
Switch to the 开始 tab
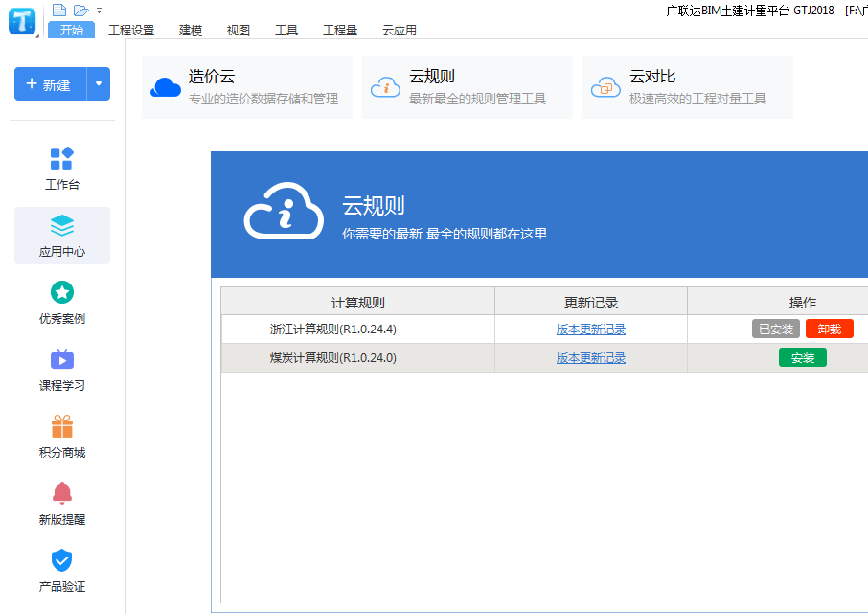[72, 30]
